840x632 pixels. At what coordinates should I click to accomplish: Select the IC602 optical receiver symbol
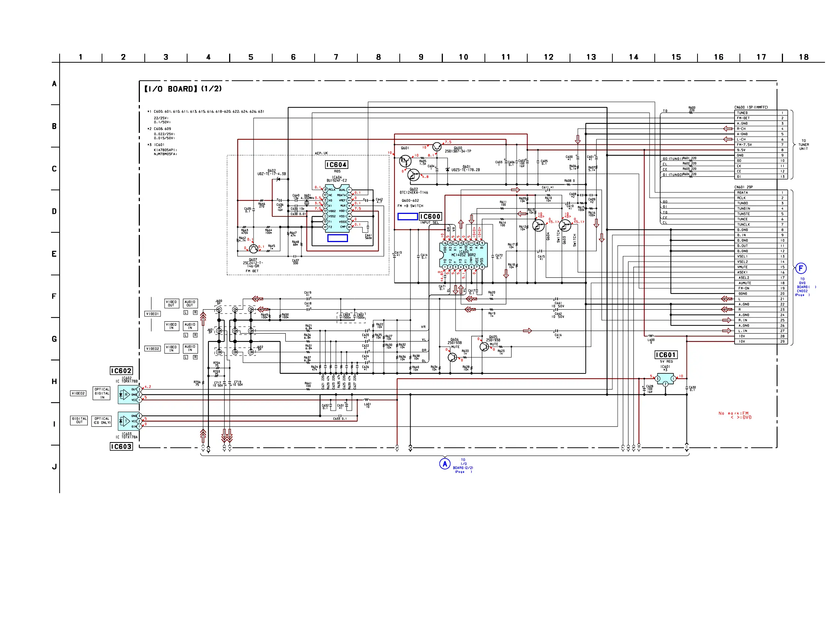(128, 394)
